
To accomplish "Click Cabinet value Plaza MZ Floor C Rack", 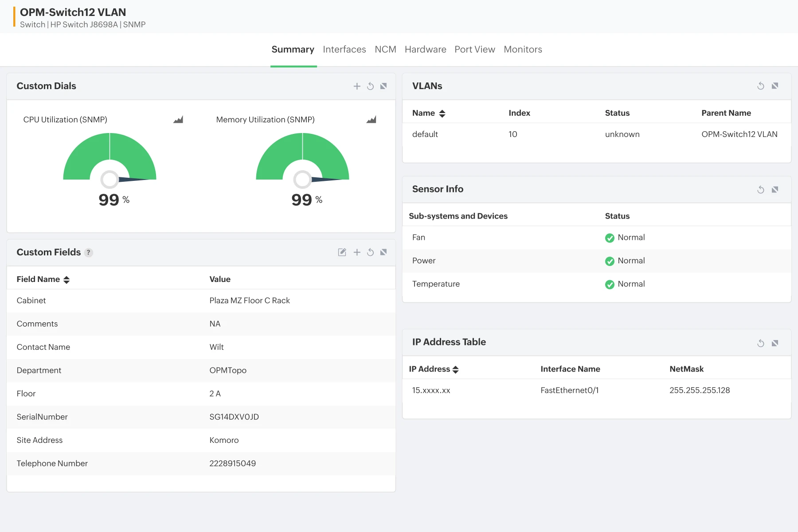I will [250, 301].
